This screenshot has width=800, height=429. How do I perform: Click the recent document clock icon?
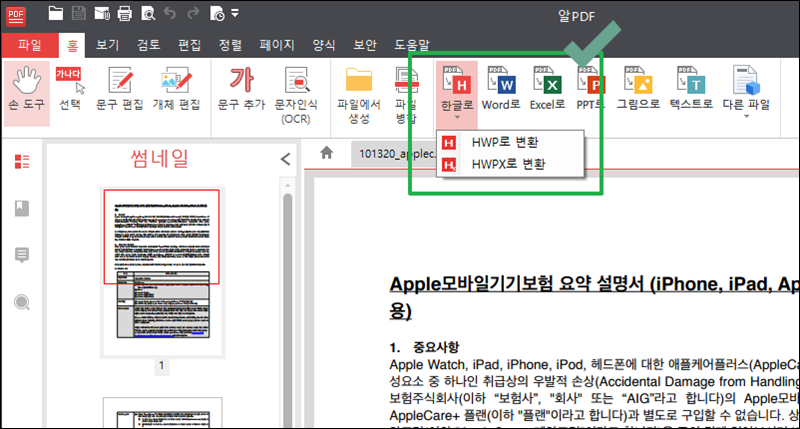point(217,14)
